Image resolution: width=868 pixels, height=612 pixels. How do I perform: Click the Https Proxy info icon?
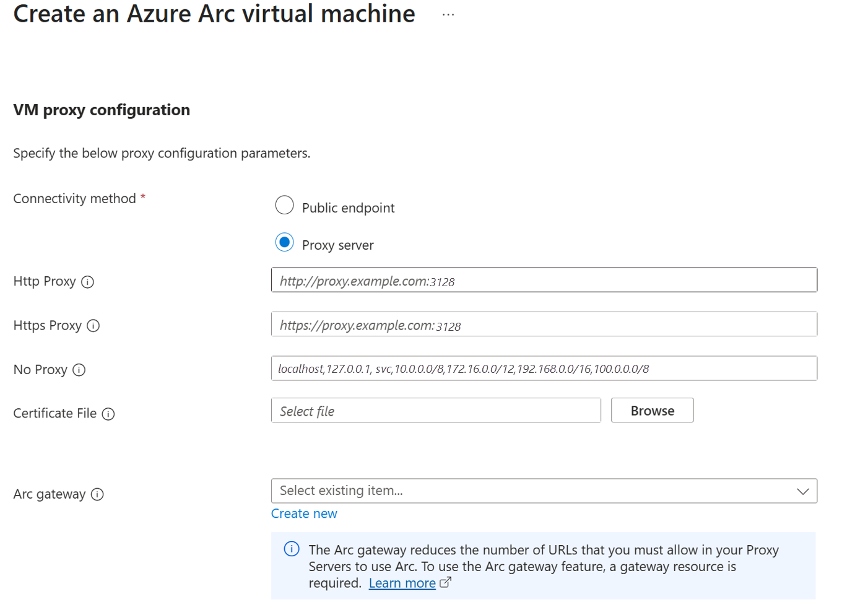coord(93,326)
